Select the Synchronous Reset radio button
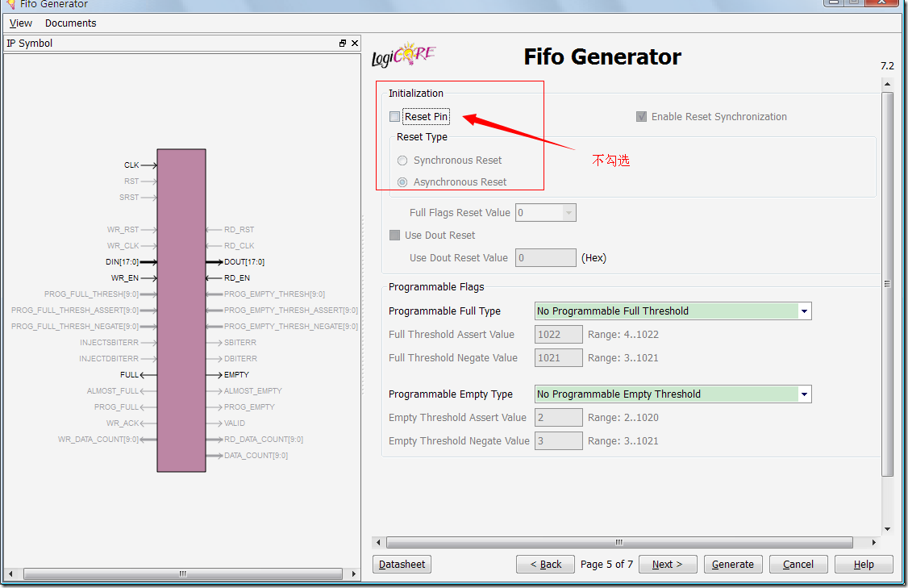 coord(402,161)
